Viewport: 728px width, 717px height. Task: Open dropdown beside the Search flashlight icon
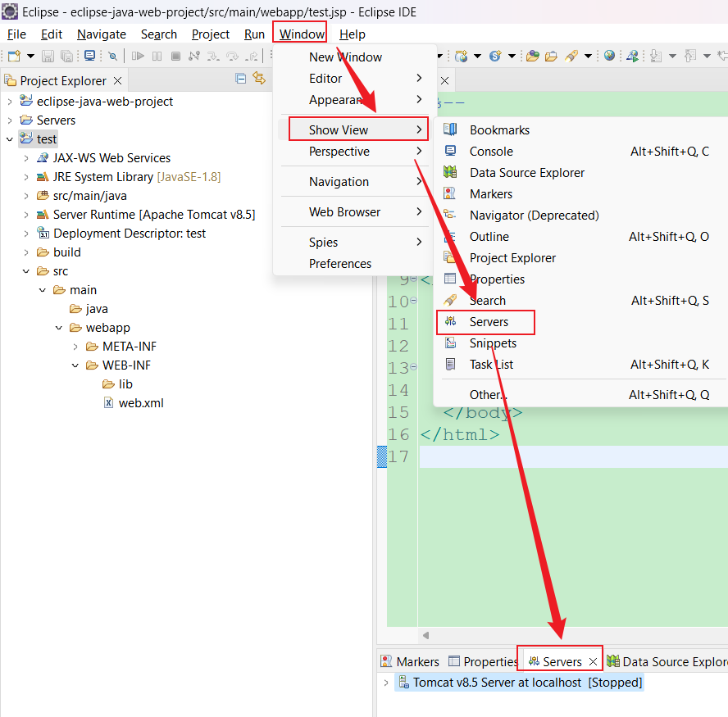coord(588,57)
